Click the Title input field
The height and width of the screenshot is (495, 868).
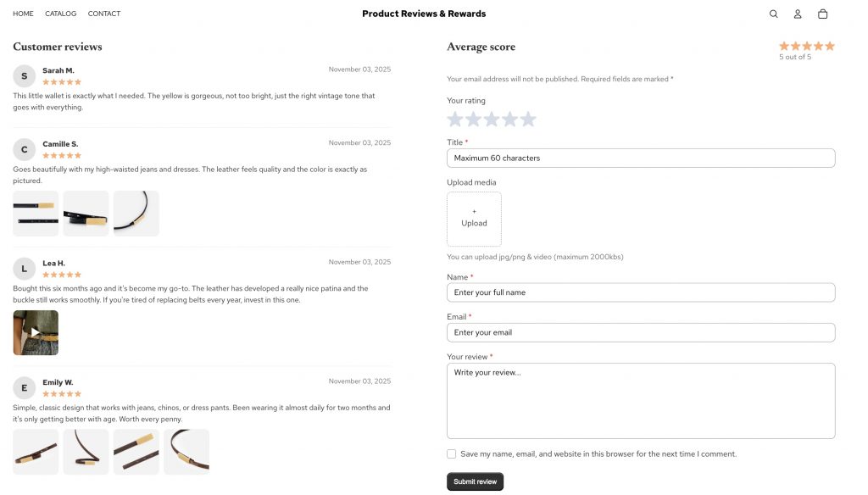641,158
